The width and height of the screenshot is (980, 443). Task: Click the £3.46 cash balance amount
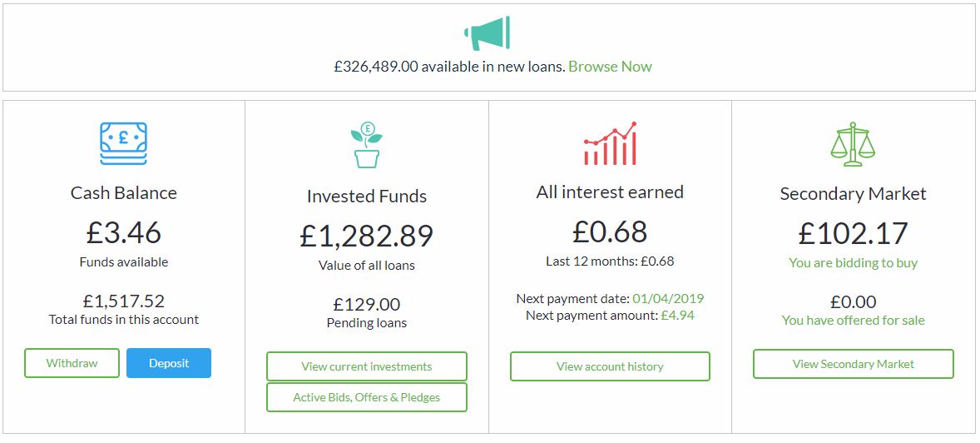tap(123, 232)
